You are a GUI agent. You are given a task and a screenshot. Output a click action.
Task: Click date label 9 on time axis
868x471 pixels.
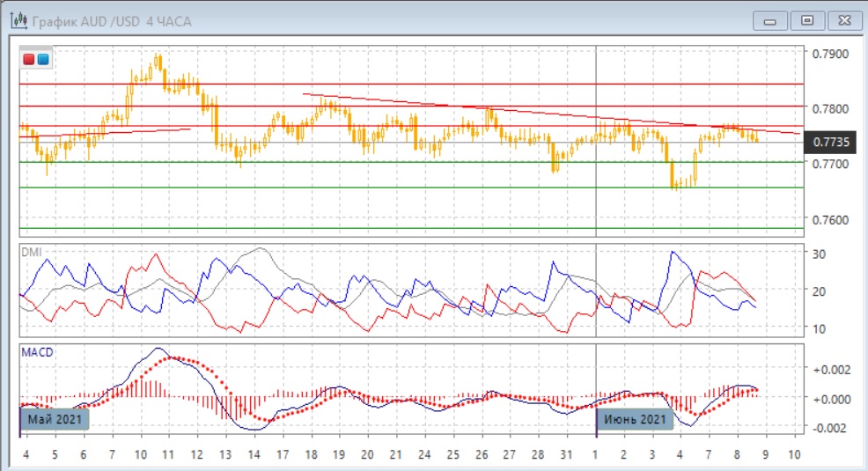(x=766, y=455)
